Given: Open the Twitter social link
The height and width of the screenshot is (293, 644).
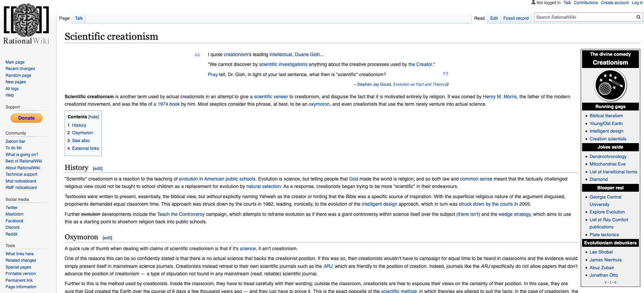Looking at the screenshot, I should point(12,208).
